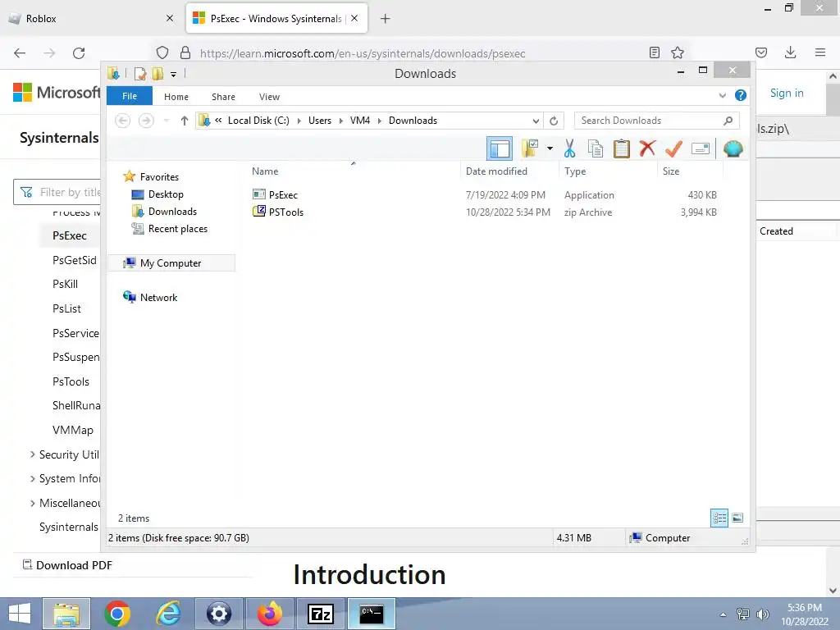Switch to Details view icon
840x630 pixels.
[719, 518]
